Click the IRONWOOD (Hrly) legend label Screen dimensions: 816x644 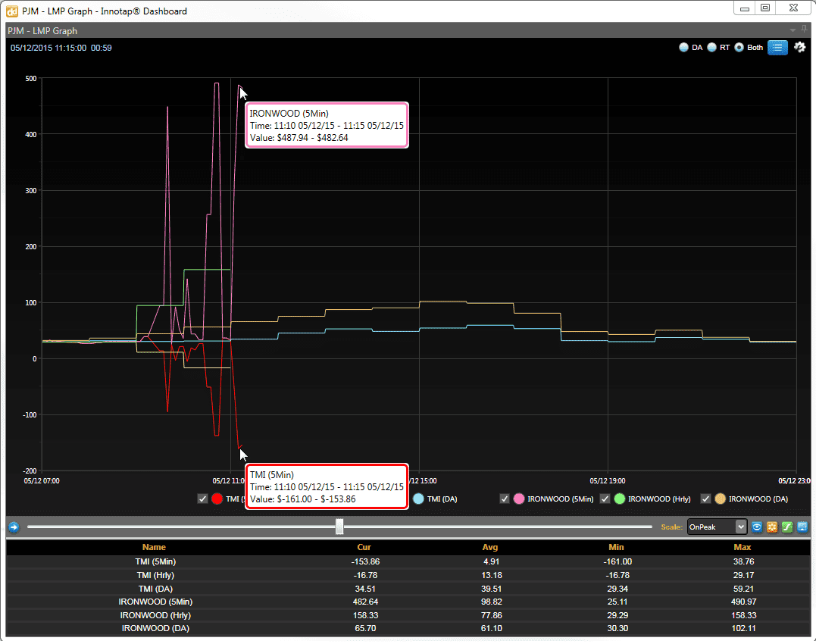[659, 499]
